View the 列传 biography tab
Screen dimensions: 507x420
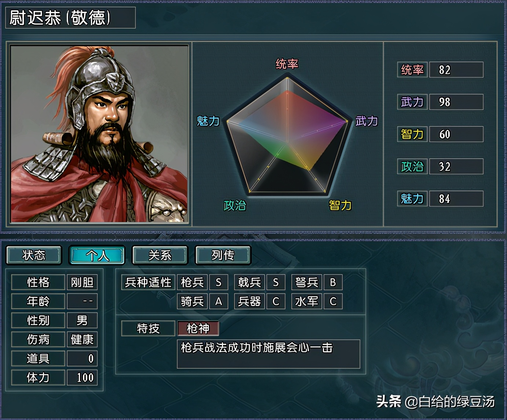click(x=223, y=255)
